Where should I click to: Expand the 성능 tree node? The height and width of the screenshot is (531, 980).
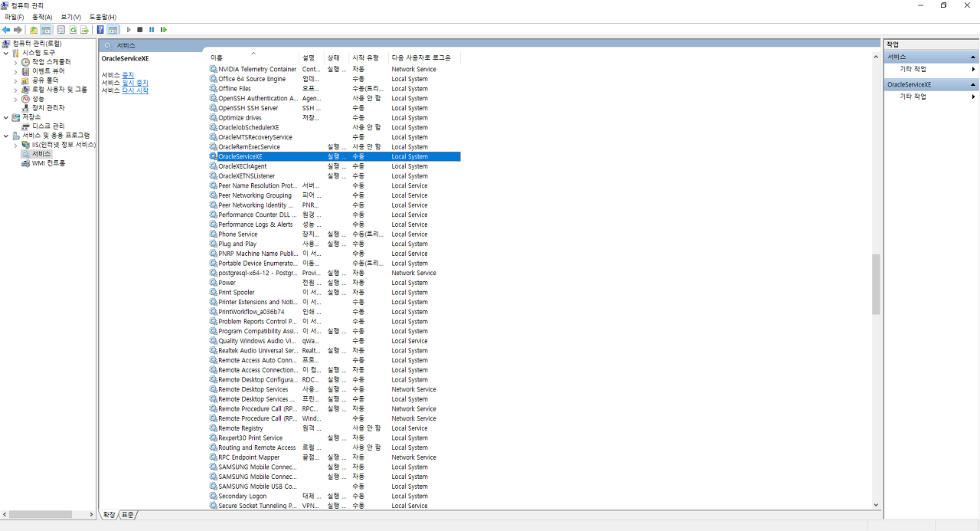[x=15, y=99]
